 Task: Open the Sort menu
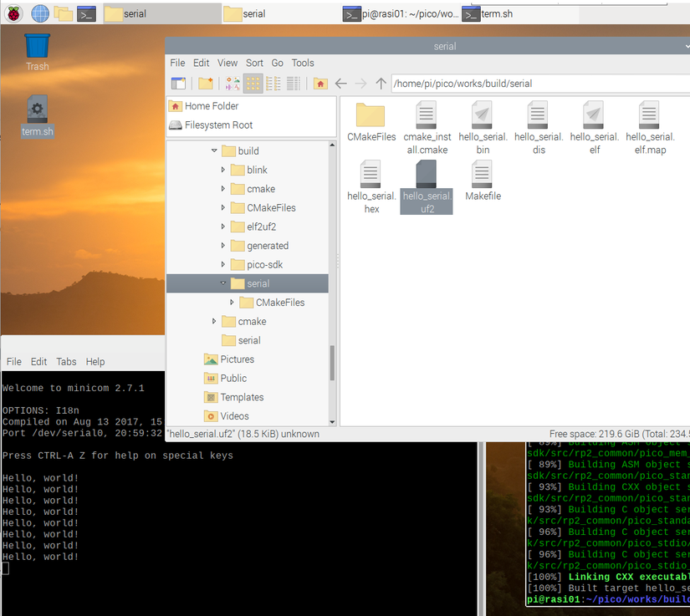tap(254, 63)
